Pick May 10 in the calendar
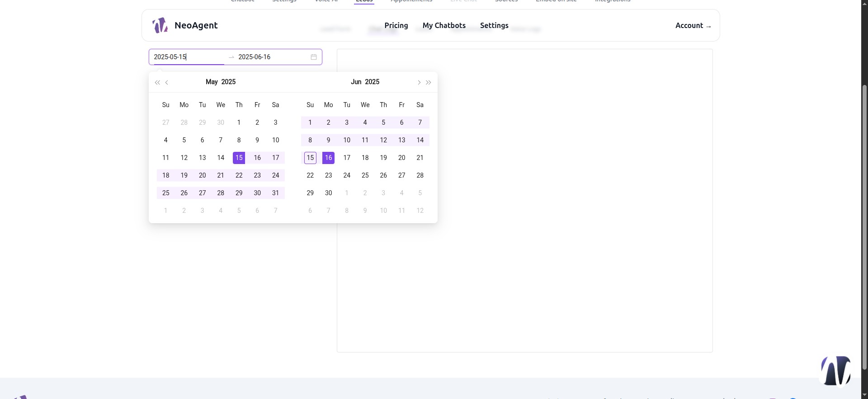 pyautogui.click(x=276, y=140)
